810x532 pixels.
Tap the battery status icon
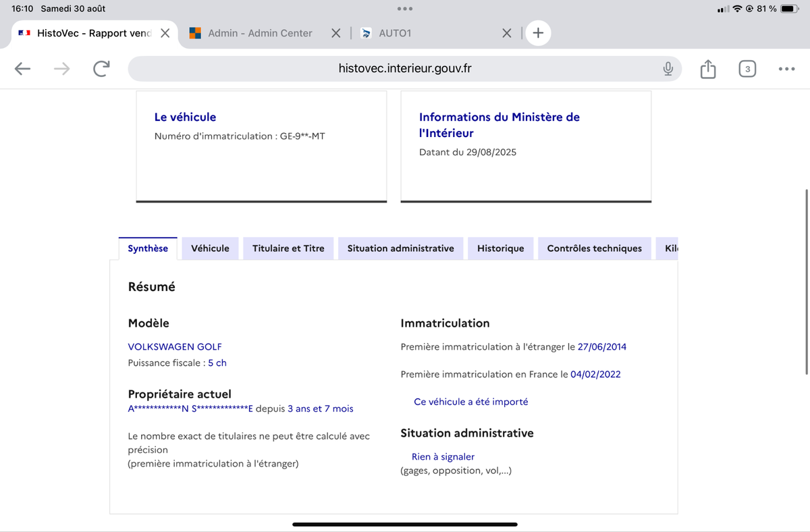tap(790, 9)
